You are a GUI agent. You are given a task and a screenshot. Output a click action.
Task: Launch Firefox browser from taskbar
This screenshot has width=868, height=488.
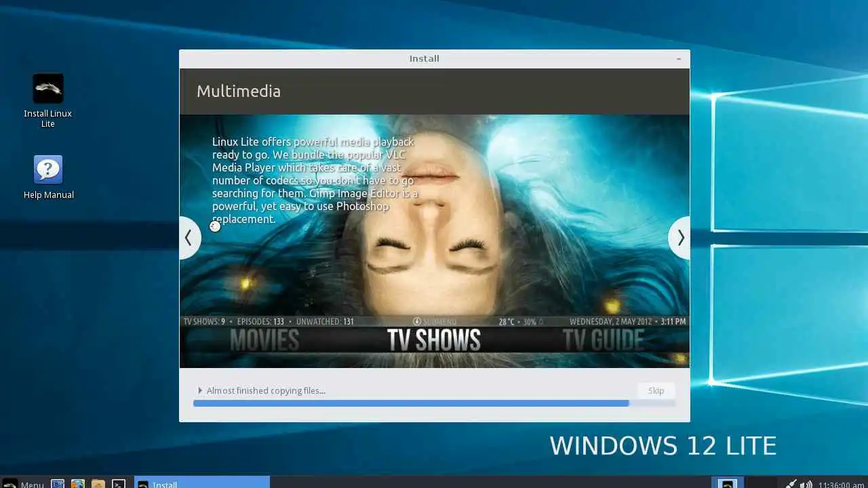click(x=78, y=484)
